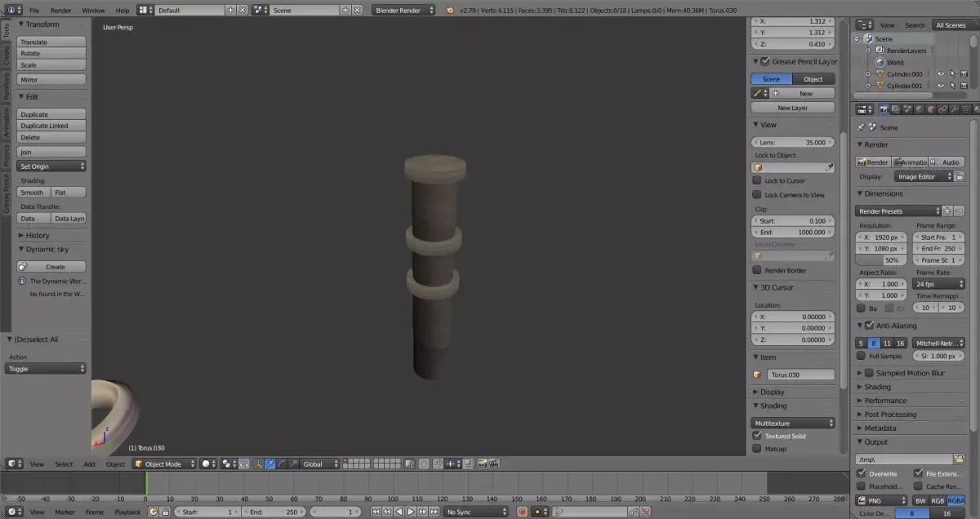Click the Translate button
The image size is (980, 519).
tap(51, 42)
